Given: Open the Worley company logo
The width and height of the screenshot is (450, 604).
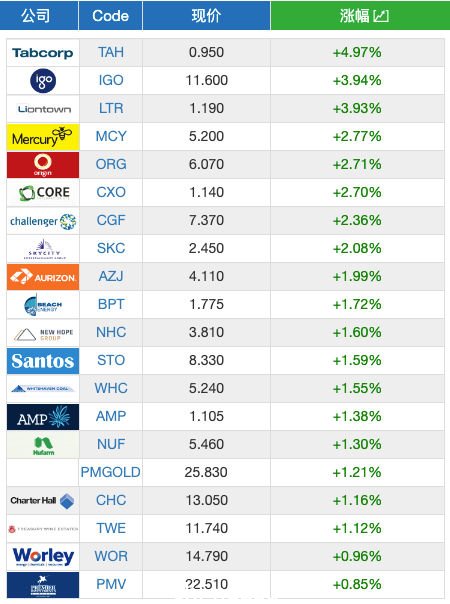Looking at the screenshot, I should 43,557.
